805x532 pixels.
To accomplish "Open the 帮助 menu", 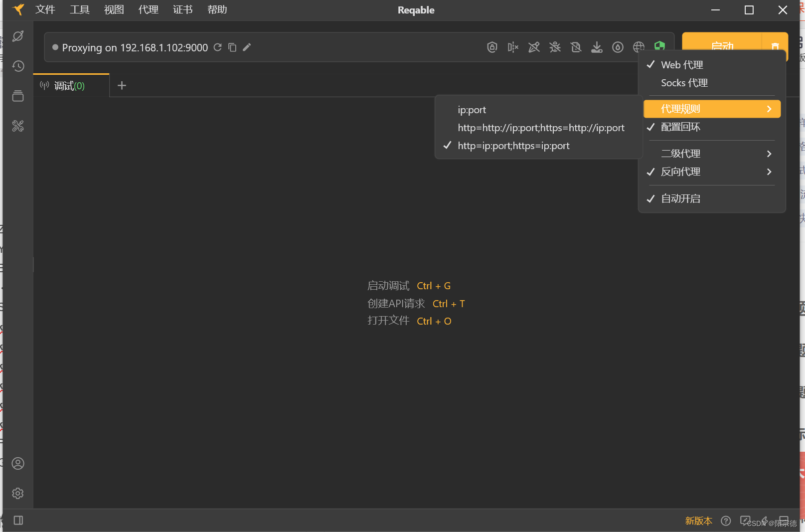I will tap(217, 9).
